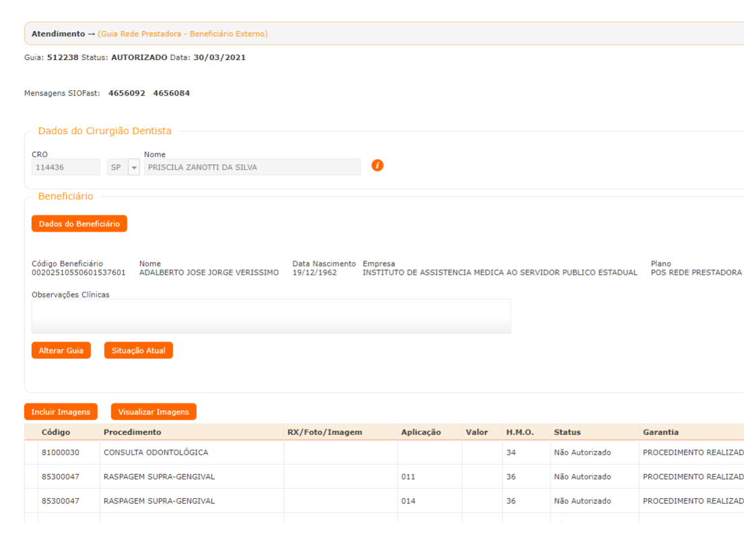Open the SP state dropdown

(x=133, y=167)
